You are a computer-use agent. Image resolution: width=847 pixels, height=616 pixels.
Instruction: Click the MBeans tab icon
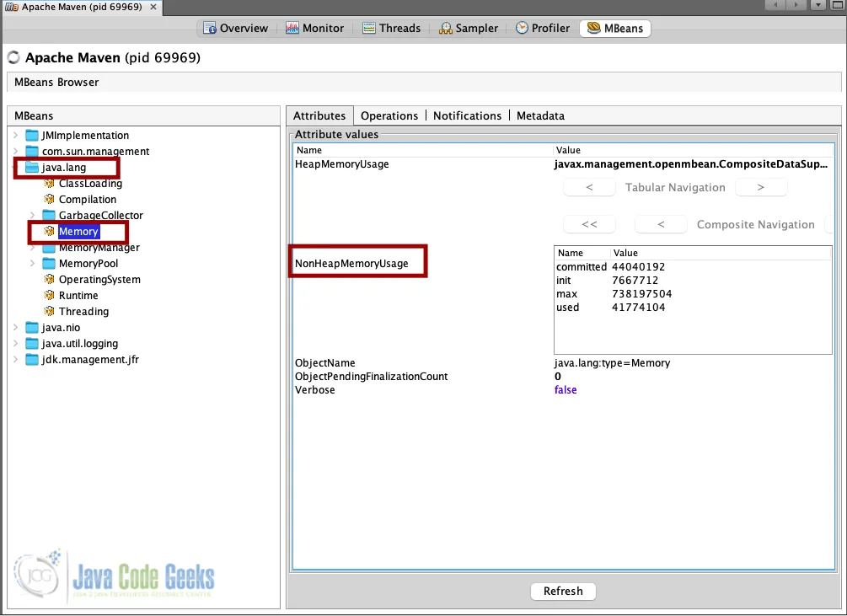[x=593, y=28]
